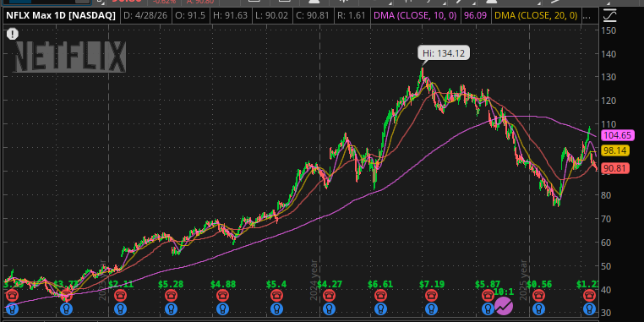Viewport: 644px width, 322px height.
Task: Click the exclamation alert icon above the Netflix logo
Action: click(13, 34)
